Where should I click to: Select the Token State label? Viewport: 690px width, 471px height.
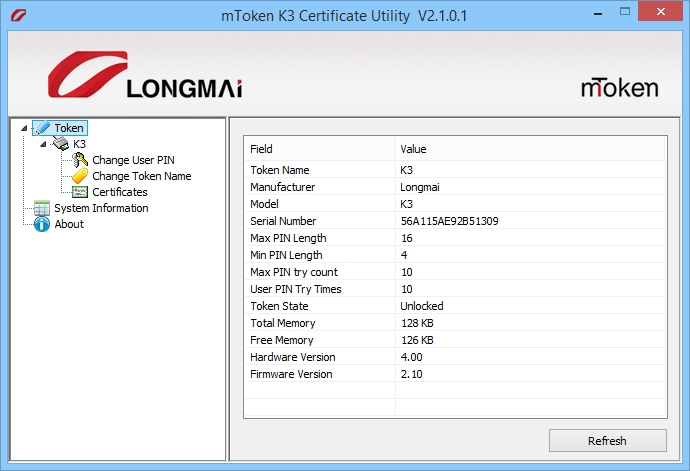(x=279, y=306)
